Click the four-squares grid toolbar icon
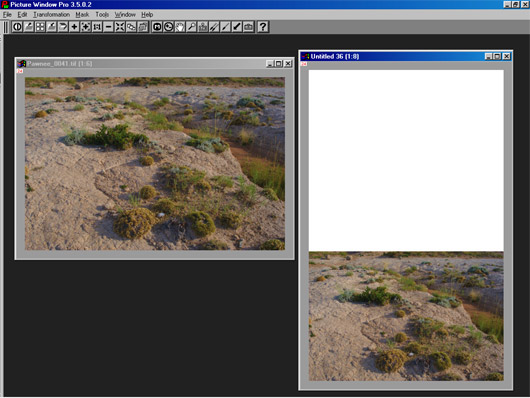This screenshot has width=530, height=398. coord(40,27)
